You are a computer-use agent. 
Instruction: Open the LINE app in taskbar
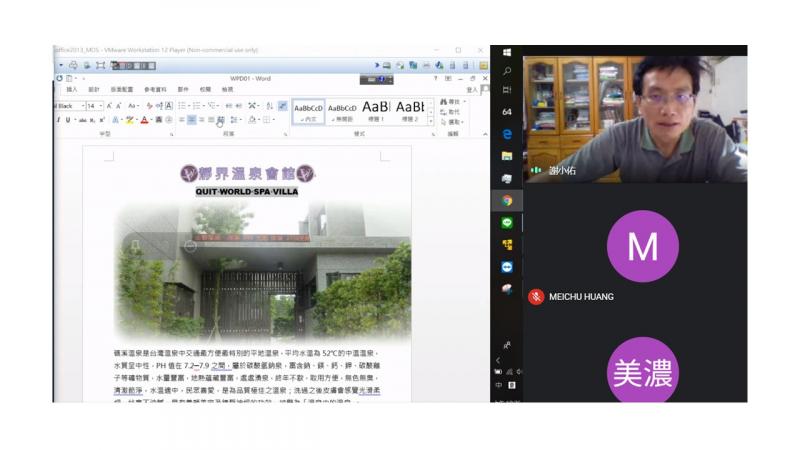click(x=507, y=223)
